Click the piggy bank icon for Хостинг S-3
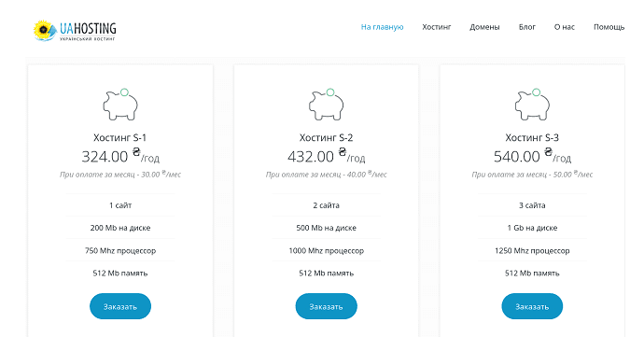The image size is (644, 337). coord(532,105)
